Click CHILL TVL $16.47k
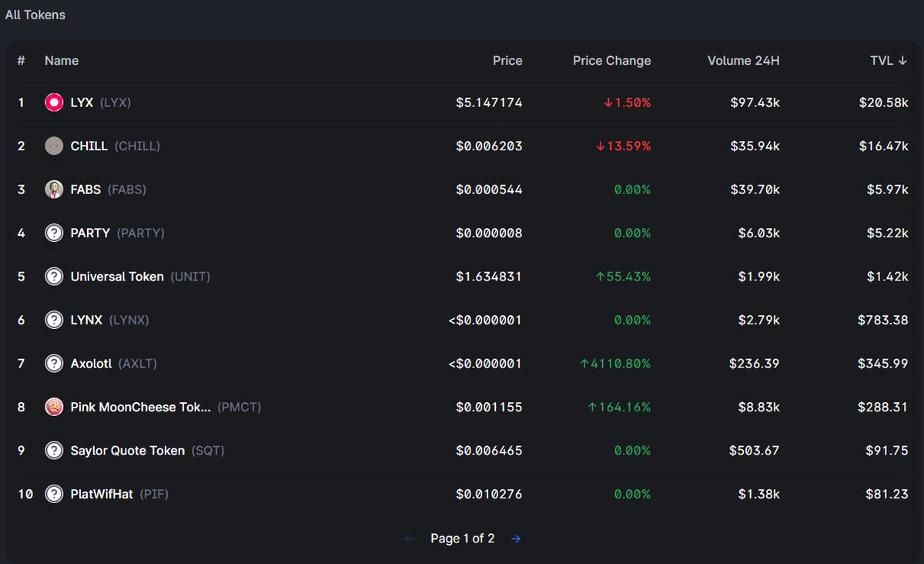 tap(883, 146)
